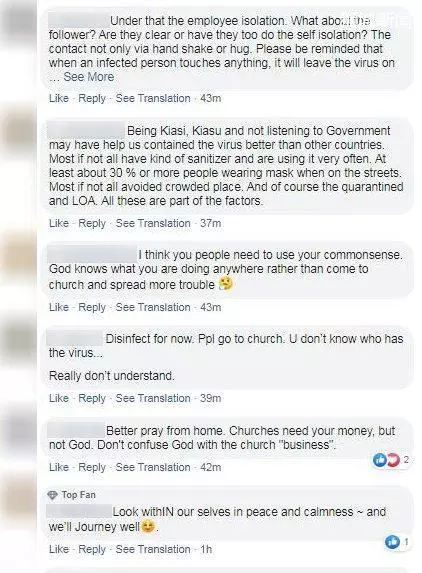
Task: Open the 37m timestamp of Kiasu comment
Action: click(x=210, y=223)
